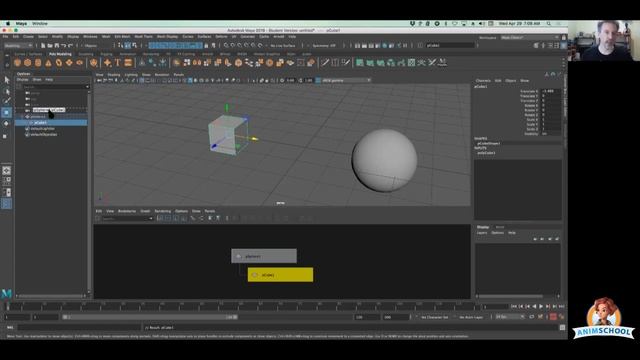Click the four-view layout icon

click(7, 180)
